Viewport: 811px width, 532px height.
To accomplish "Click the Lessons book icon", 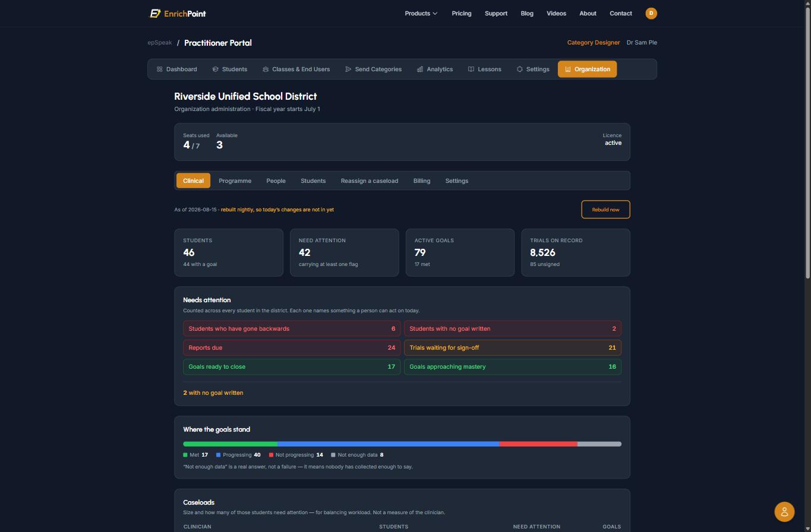I will click(x=471, y=69).
